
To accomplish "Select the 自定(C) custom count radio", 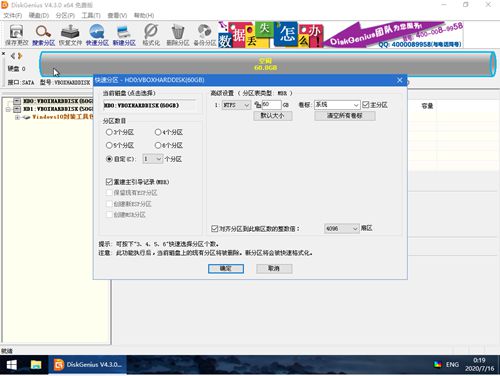I will (109, 159).
